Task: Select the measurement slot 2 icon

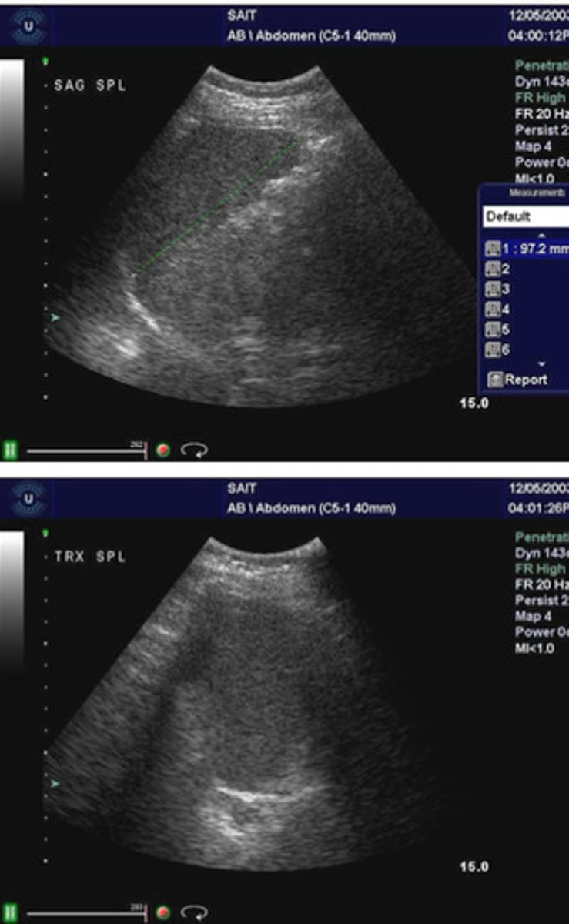Action: click(x=493, y=269)
